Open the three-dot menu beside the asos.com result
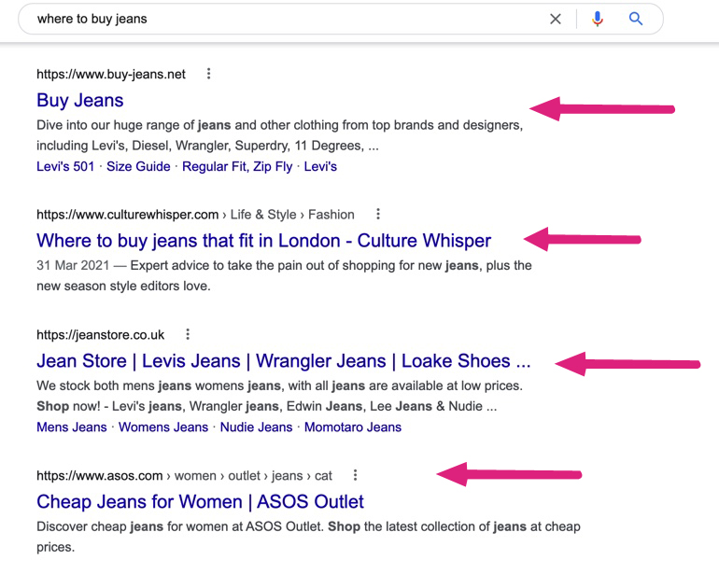 [355, 475]
